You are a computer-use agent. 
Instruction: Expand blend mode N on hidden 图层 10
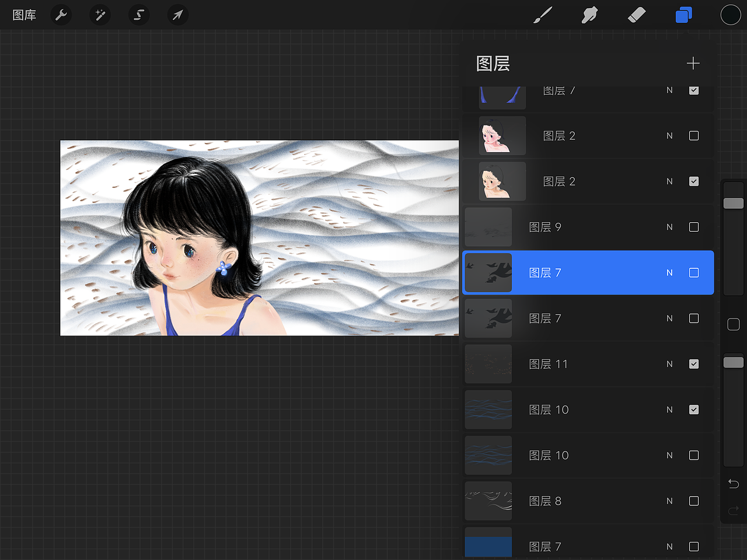tap(669, 455)
